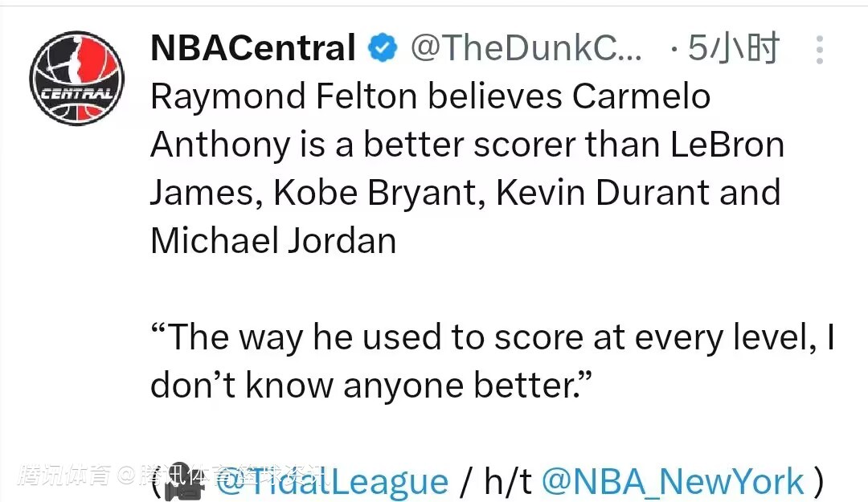Open the three-dot more options menu
Screen dimensions: 868x502
(819, 50)
